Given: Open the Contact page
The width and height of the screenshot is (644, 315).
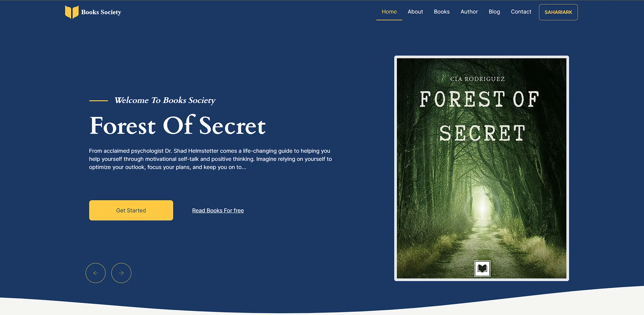Looking at the screenshot, I should 521,12.
